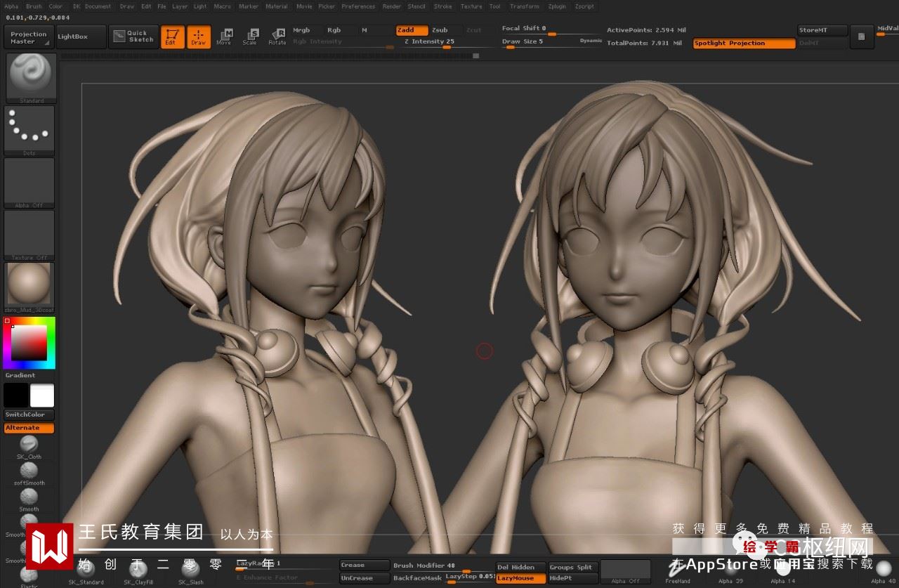Image resolution: width=899 pixels, height=588 pixels.
Task: Launch Quick Sketch
Action: coord(133,37)
